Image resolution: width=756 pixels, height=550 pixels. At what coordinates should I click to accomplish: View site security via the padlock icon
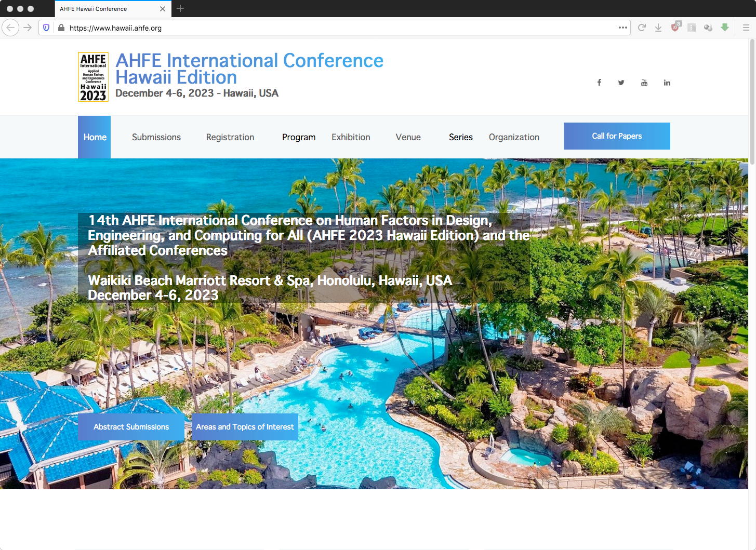61,28
